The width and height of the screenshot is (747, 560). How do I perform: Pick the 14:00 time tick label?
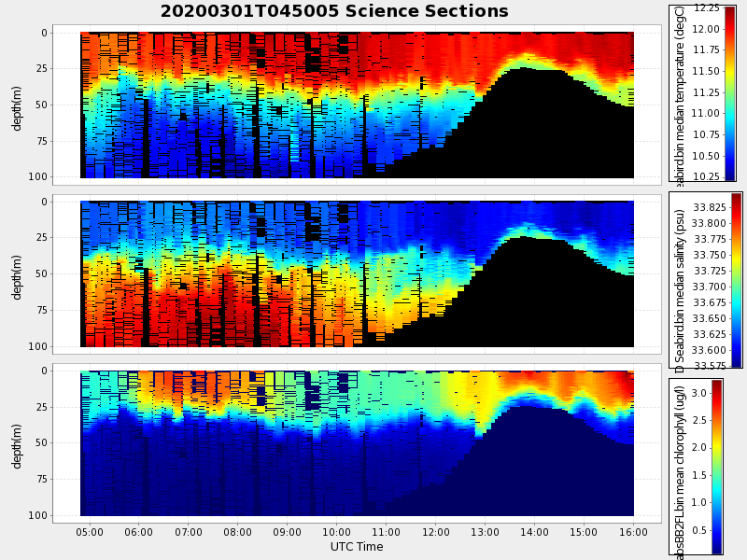(535, 532)
